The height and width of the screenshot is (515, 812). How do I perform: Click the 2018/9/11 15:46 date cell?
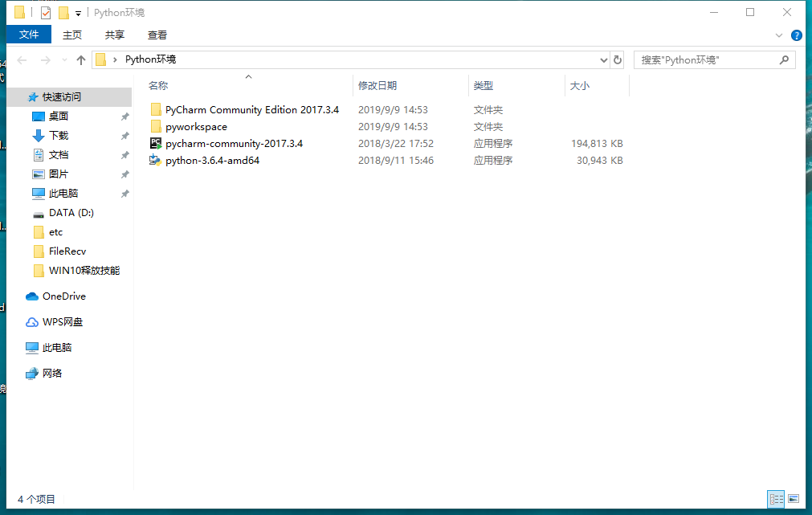click(396, 161)
